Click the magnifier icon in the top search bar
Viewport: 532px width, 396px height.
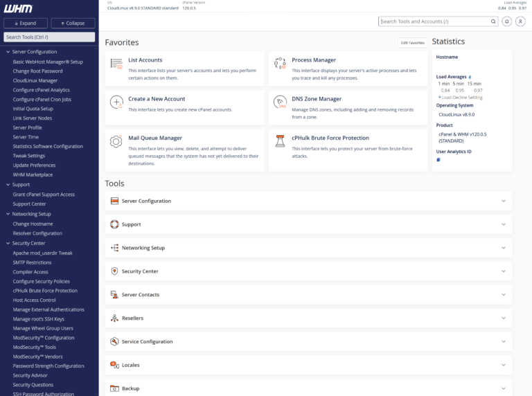(x=493, y=21)
